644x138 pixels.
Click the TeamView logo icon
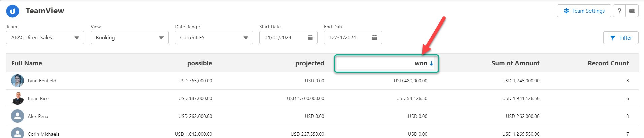click(12, 11)
